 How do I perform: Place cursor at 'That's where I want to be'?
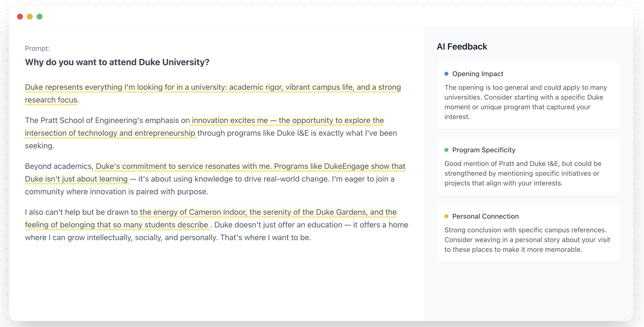click(265, 237)
